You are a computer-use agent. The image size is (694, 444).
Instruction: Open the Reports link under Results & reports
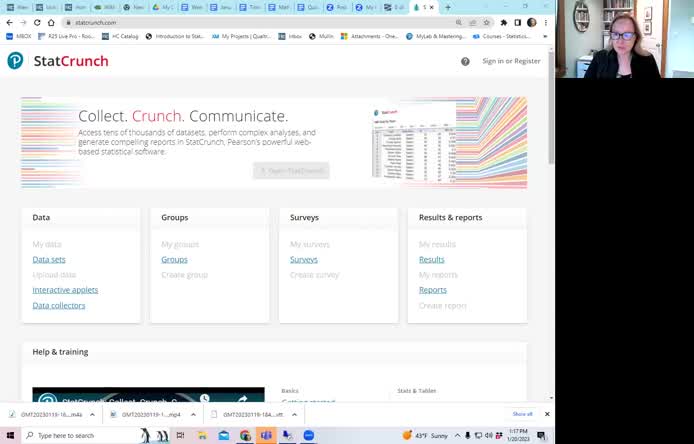[x=432, y=290]
